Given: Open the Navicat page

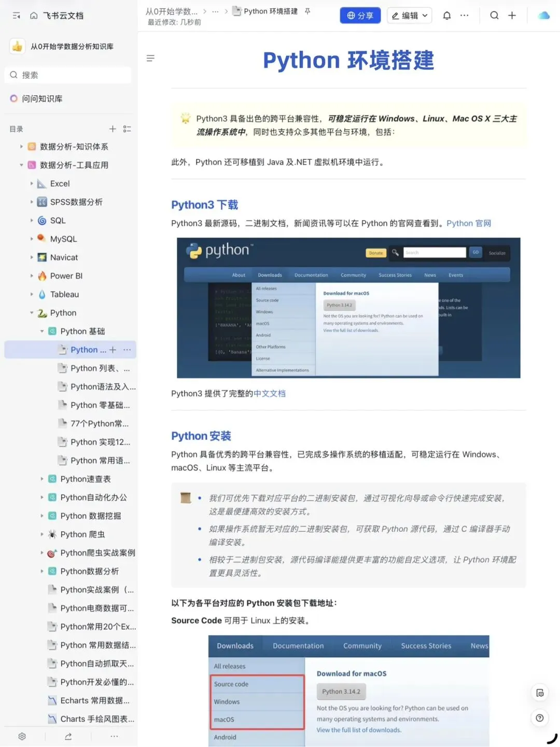Looking at the screenshot, I should (64, 257).
